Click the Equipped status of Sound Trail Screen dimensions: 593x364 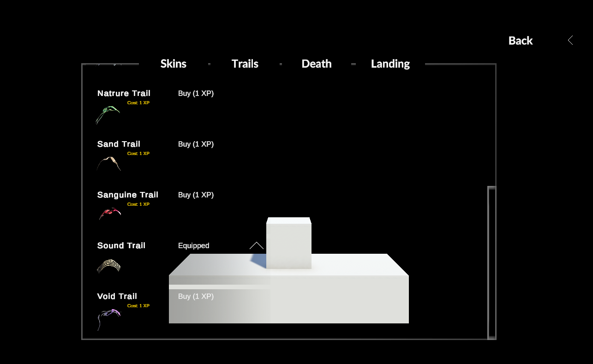coord(194,246)
